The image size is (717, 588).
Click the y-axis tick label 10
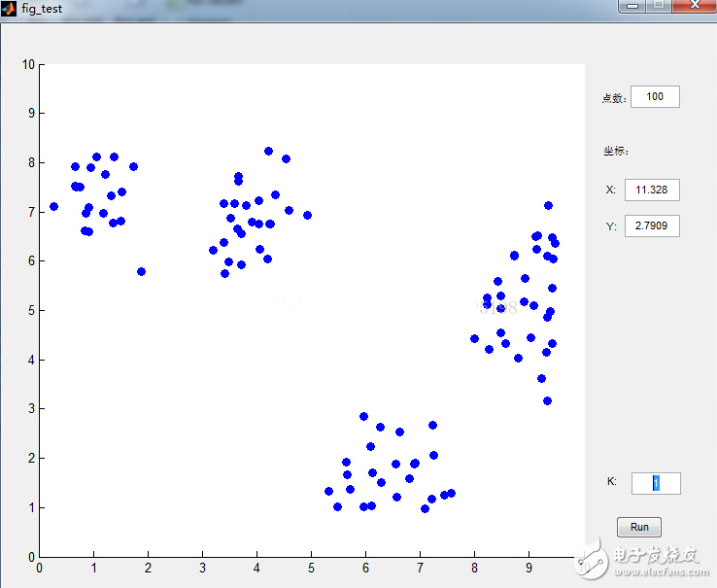[x=28, y=64]
